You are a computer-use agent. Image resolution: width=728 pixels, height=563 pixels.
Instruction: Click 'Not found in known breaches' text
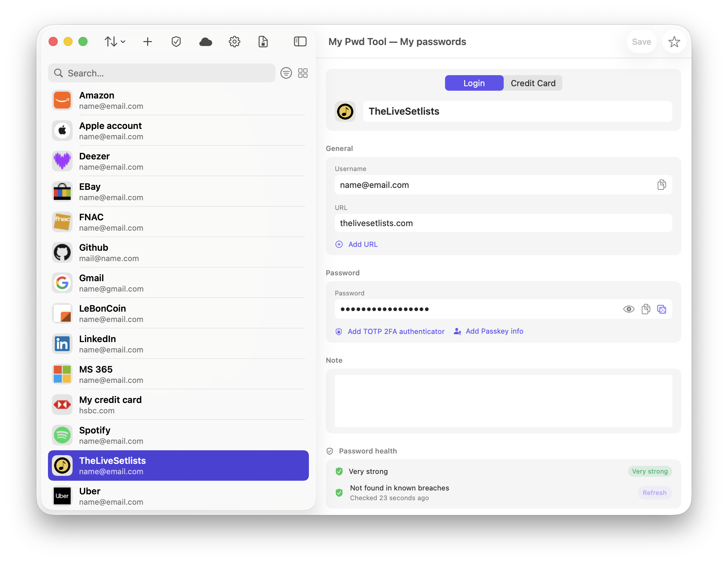click(x=399, y=488)
